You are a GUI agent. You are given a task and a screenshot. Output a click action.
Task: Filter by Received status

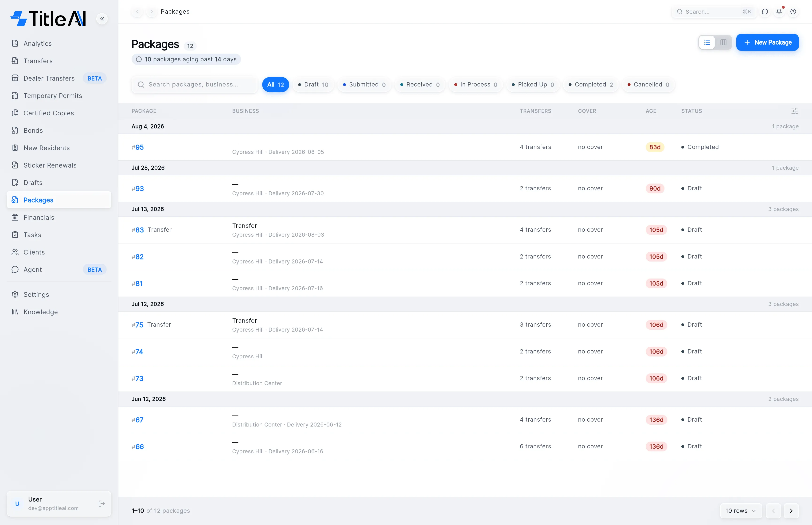click(420, 85)
